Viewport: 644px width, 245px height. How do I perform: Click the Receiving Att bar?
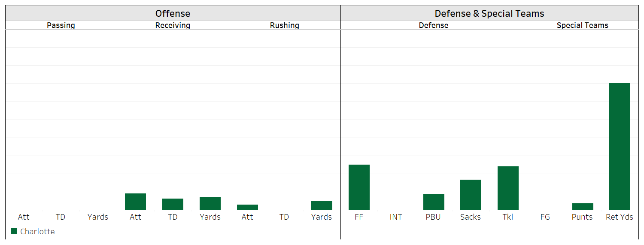135,202
